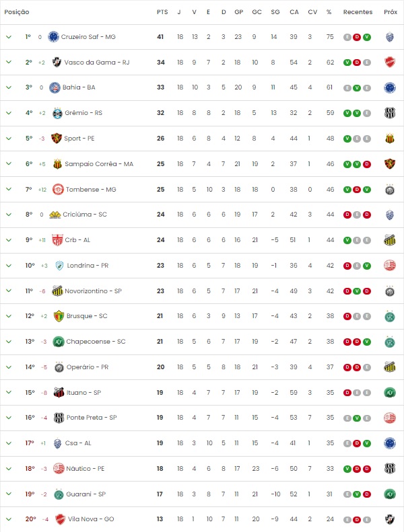Viewport: 404px width, 532px height.
Task: Click the Recentes column header
Action: [x=358, y=12]
